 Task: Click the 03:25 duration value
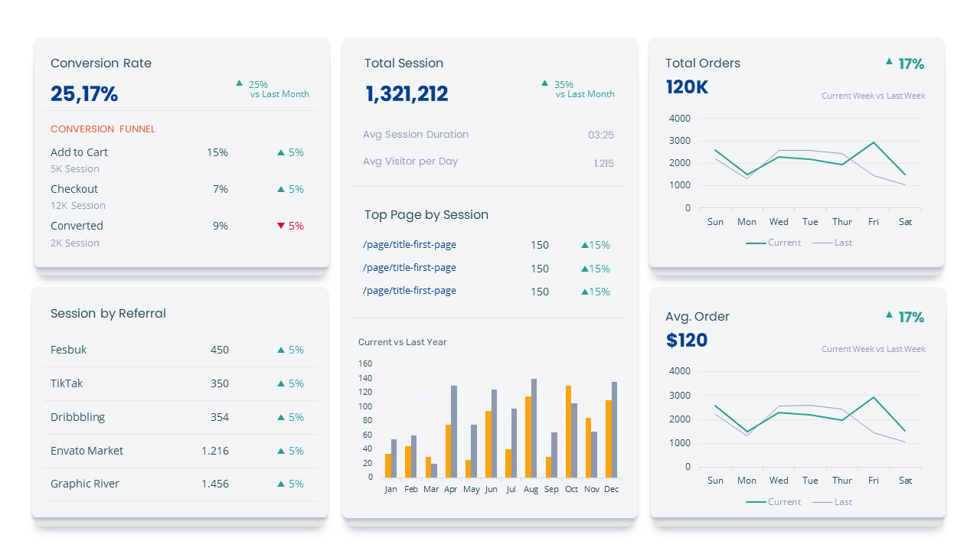[601, 135]
